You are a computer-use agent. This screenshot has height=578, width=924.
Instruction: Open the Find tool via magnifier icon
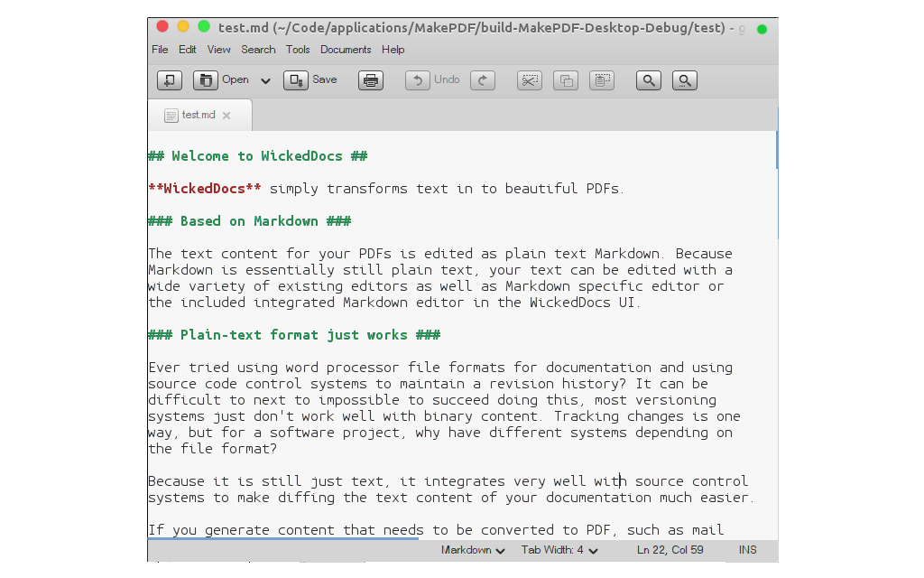point(648,80)
